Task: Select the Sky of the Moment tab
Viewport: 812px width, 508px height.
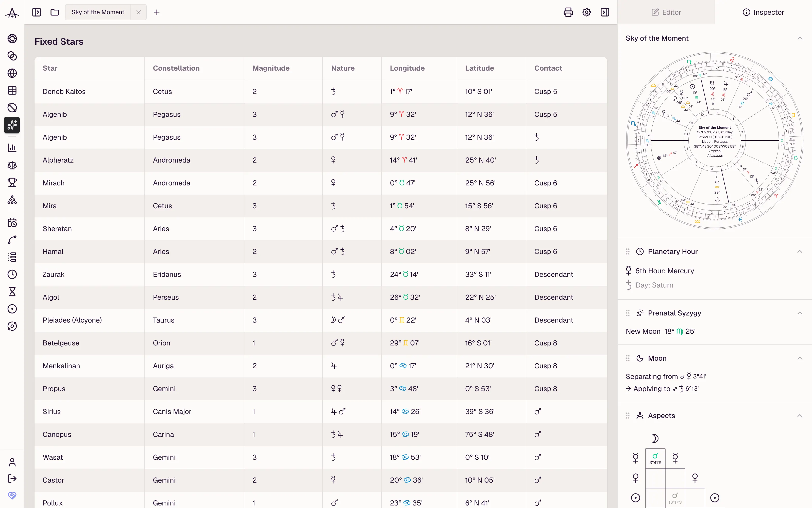Action: coord(98,12)
